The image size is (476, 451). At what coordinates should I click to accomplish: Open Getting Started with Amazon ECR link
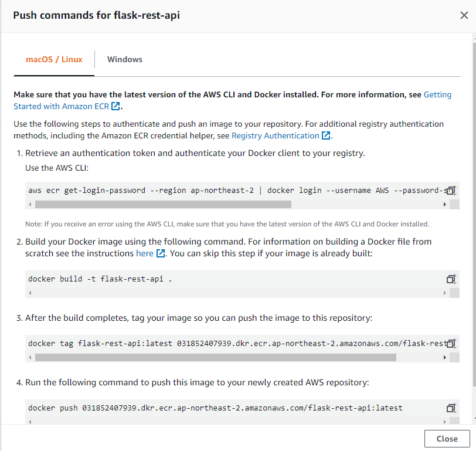click(x=437, y=94)
